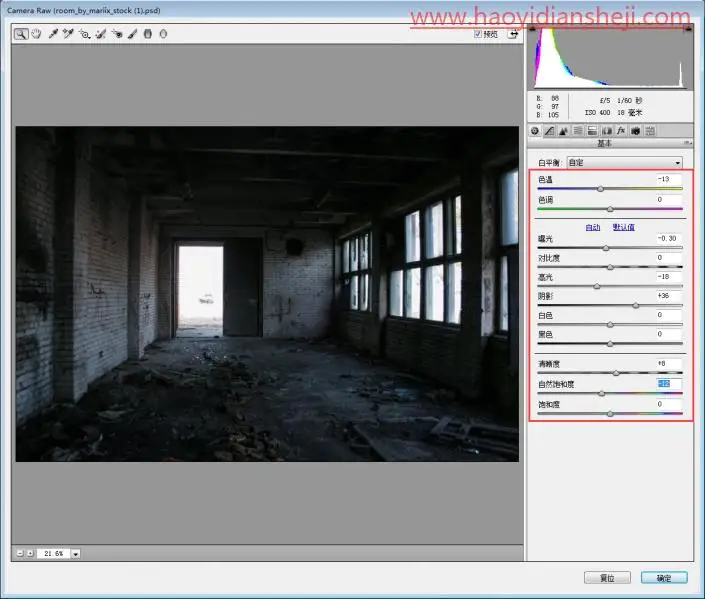
Task: Click the 色温 value field showing -13
Action: pyautogui.click(x=669, y=179)
